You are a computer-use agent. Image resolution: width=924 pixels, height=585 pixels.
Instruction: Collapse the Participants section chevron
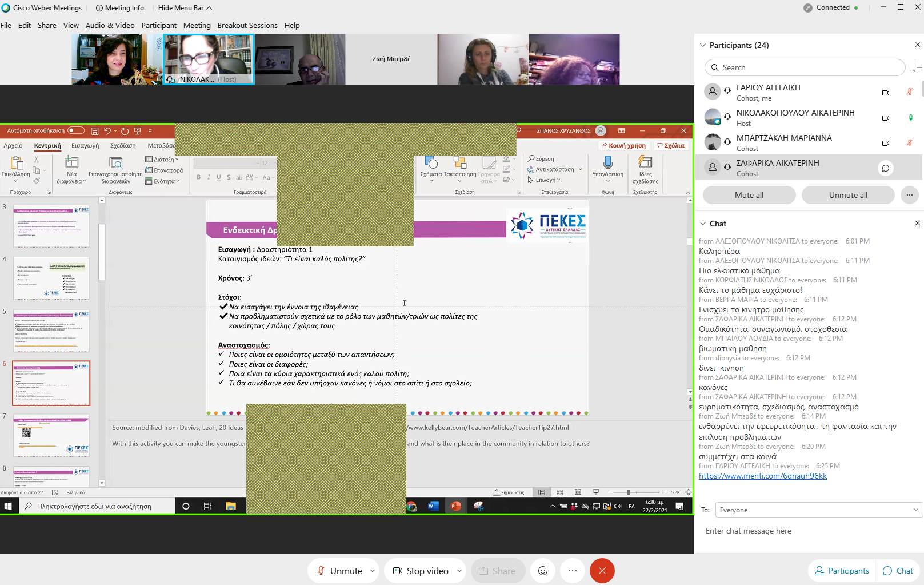[703, 45]
